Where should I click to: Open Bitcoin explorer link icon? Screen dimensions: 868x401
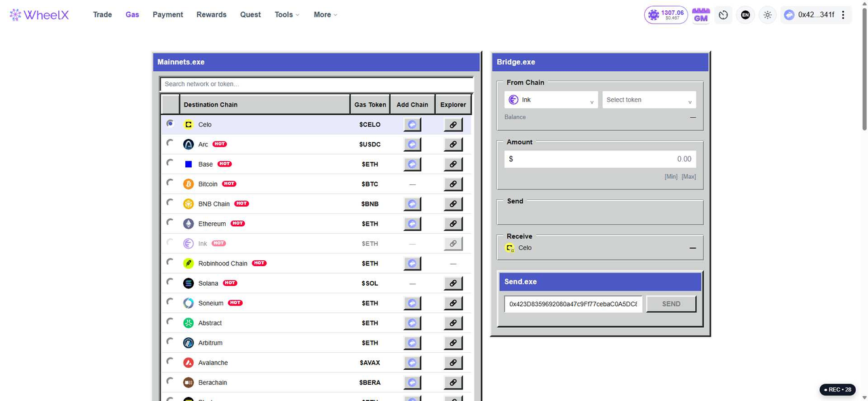click(x=453, y=184)
